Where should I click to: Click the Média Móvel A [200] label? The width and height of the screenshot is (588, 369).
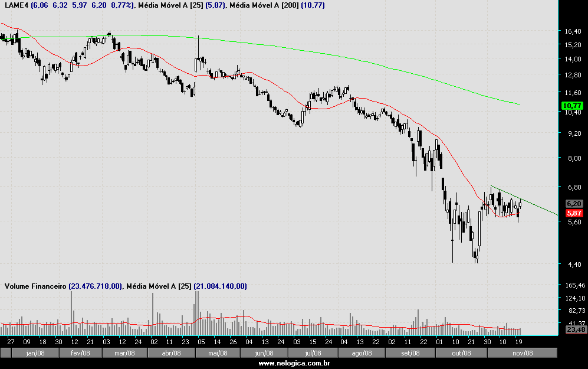coord(264,5)
